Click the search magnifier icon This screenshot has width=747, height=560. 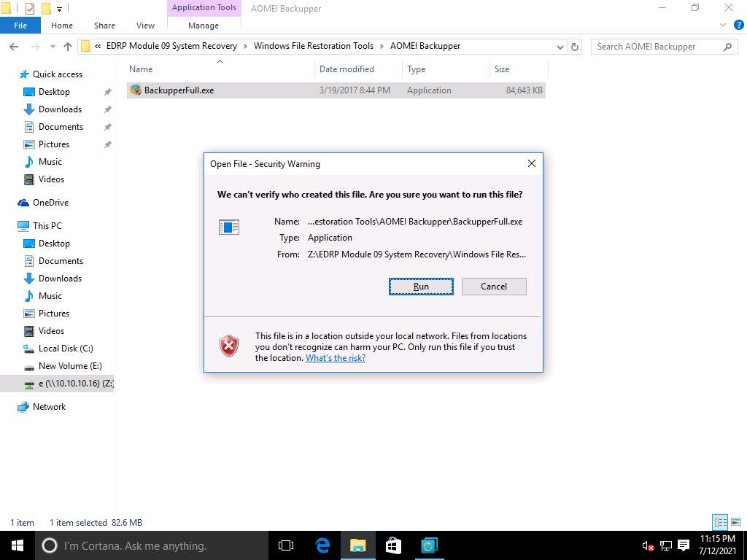[727, 47]
